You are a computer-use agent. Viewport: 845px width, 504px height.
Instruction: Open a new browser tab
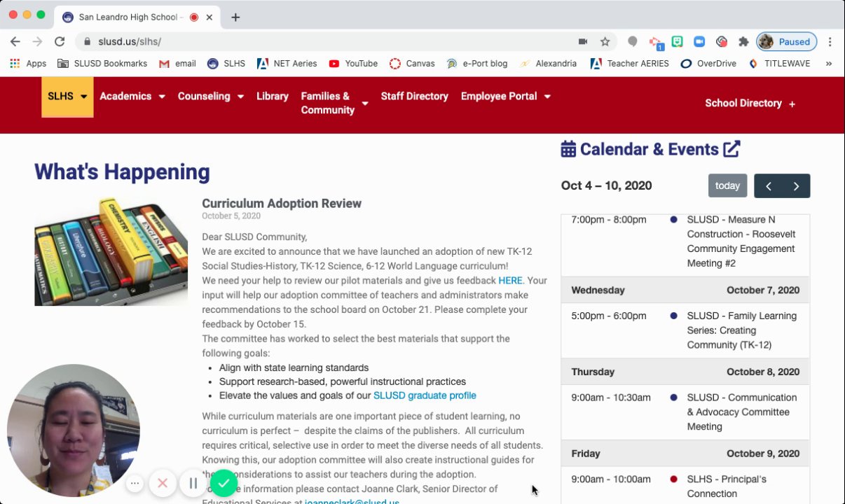235,17
